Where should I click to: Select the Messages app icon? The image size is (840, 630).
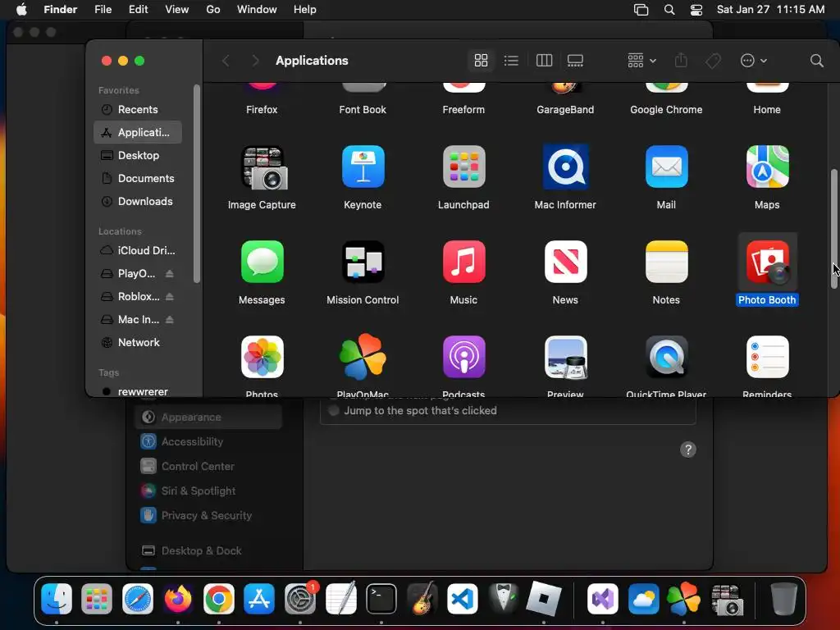[x=262, y=262]
